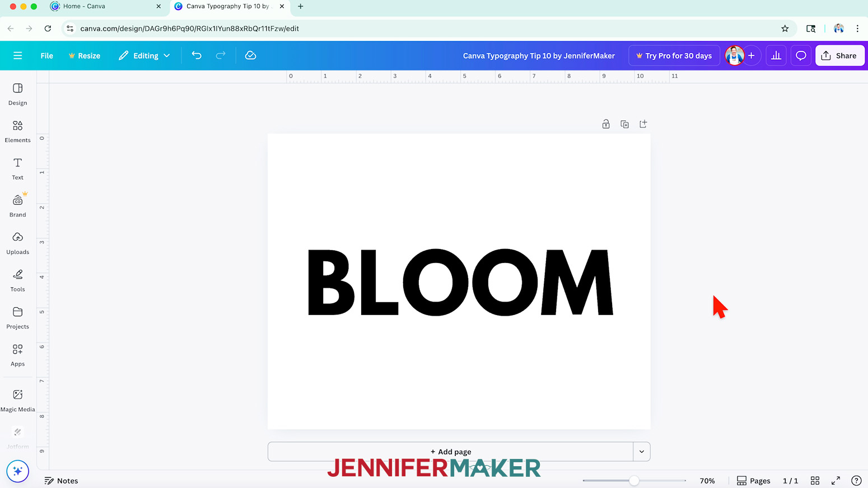Expand the Add page options chevron
This screenshot has height=488, width=868.
pyautogui.click(x=642, y=452)
